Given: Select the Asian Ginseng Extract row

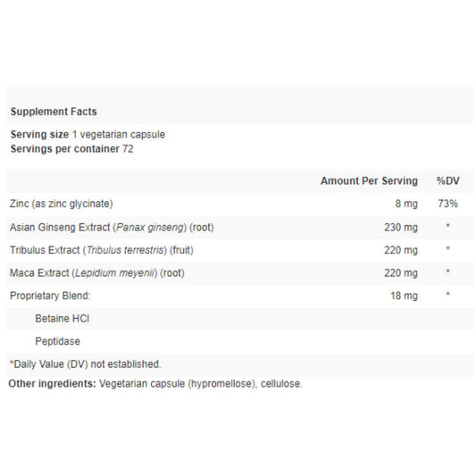Looking at the screenshot, I should (x=240, y=228).
